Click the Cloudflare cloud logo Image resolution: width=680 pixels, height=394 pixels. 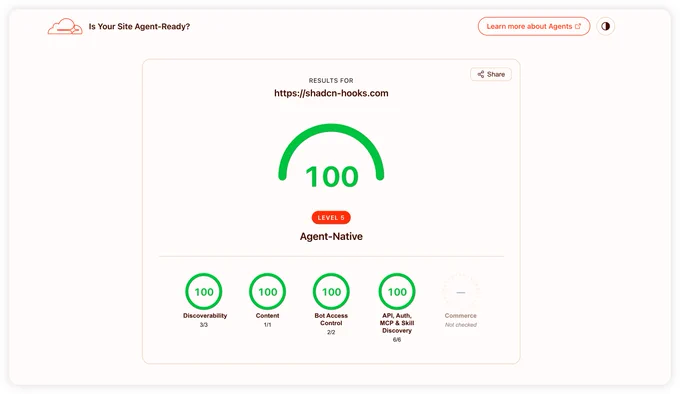(65, 26)
